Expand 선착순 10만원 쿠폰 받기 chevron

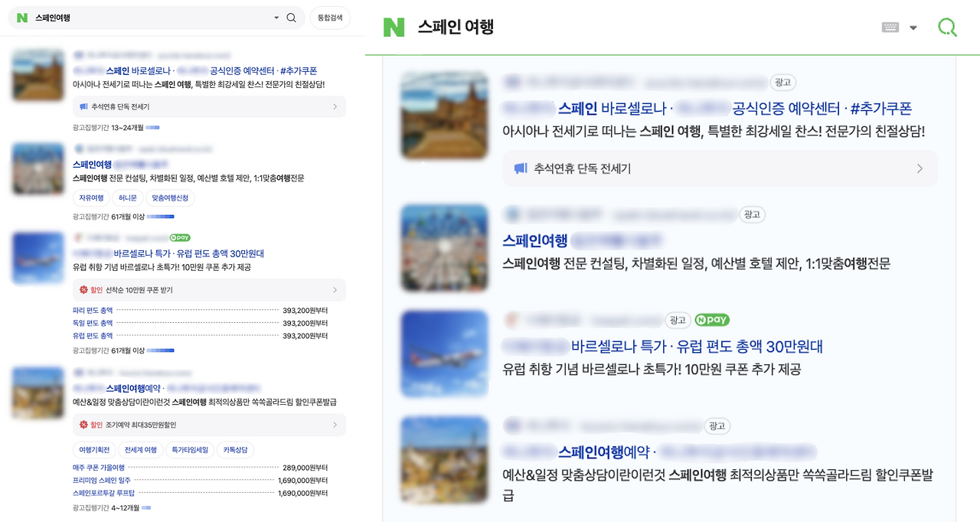(335, 290)
